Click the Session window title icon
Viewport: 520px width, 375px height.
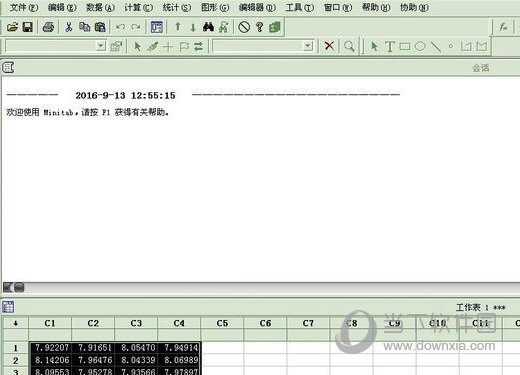tap(8, 68)
